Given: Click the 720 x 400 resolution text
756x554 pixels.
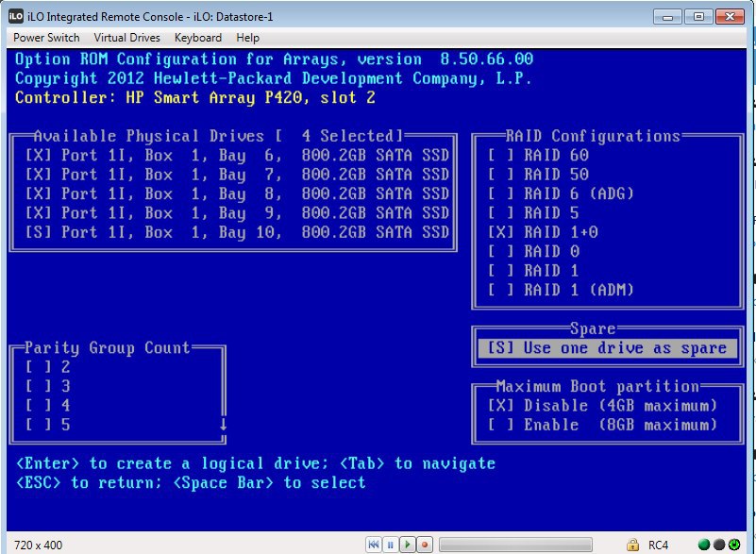Looking at the screenshot, I should [x=38, y=546].
